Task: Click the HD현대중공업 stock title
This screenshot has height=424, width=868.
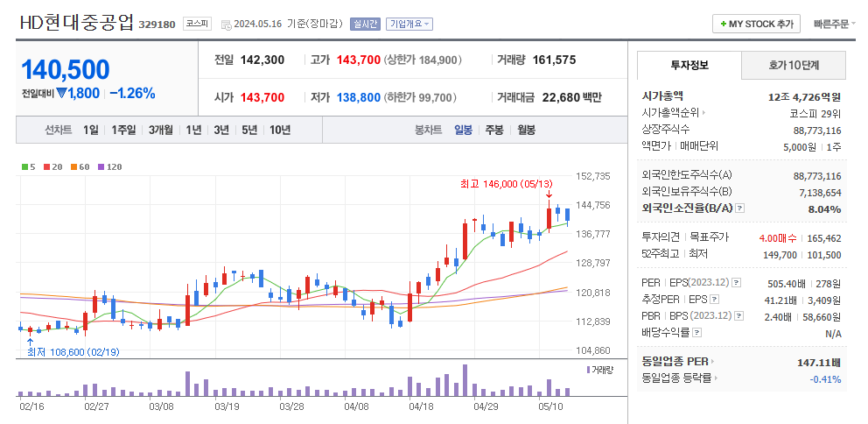Action: pos(76,23)
